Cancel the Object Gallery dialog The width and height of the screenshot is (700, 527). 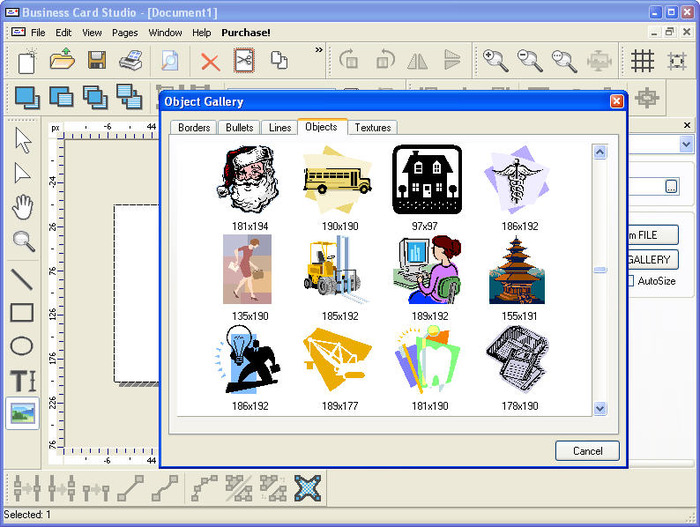tap(587, 451)
